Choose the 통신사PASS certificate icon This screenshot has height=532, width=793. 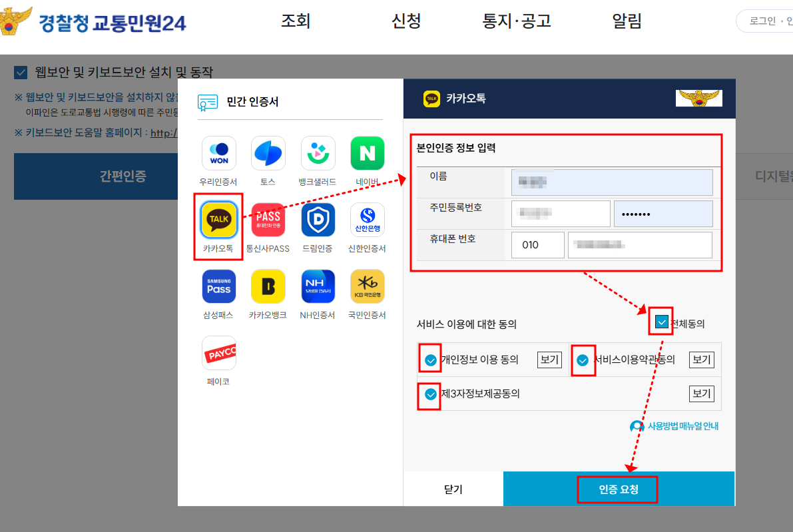pyautogui.click(x=268, y=220)
